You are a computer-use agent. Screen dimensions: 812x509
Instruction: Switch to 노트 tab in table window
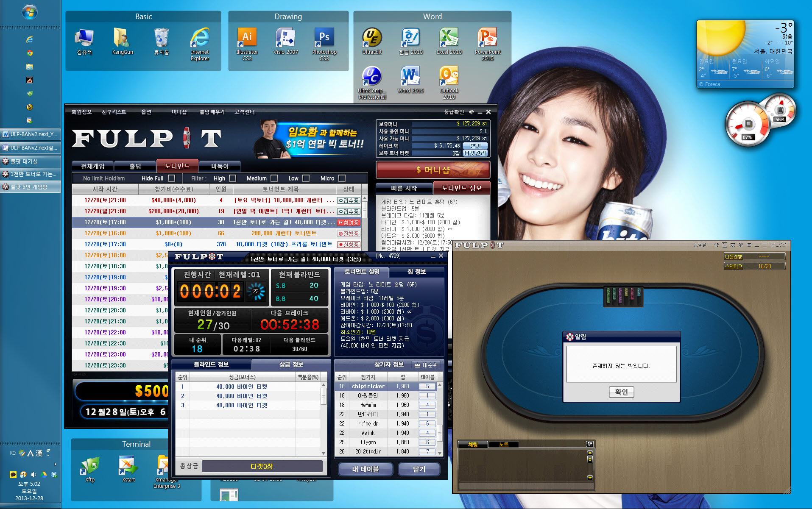[504, 444]
